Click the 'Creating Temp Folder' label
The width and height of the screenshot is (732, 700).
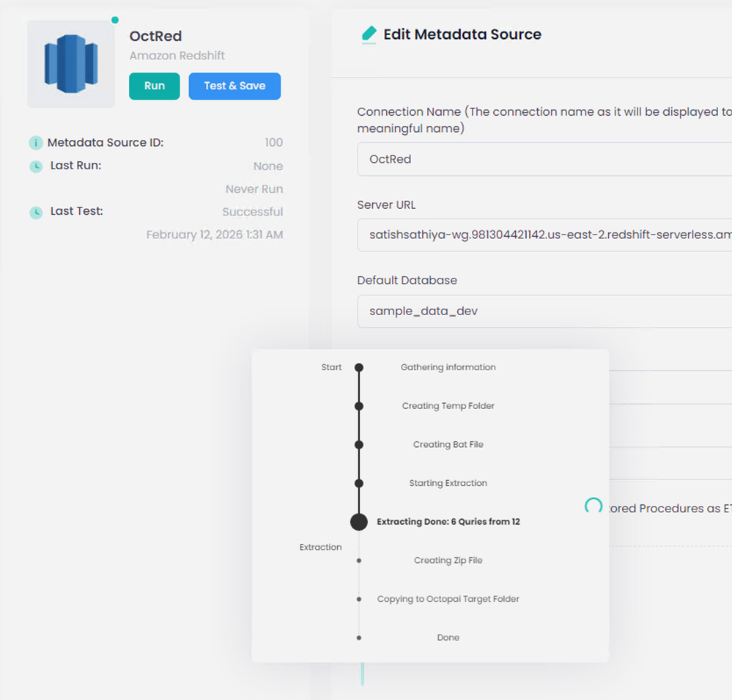(x=448, y=406)
